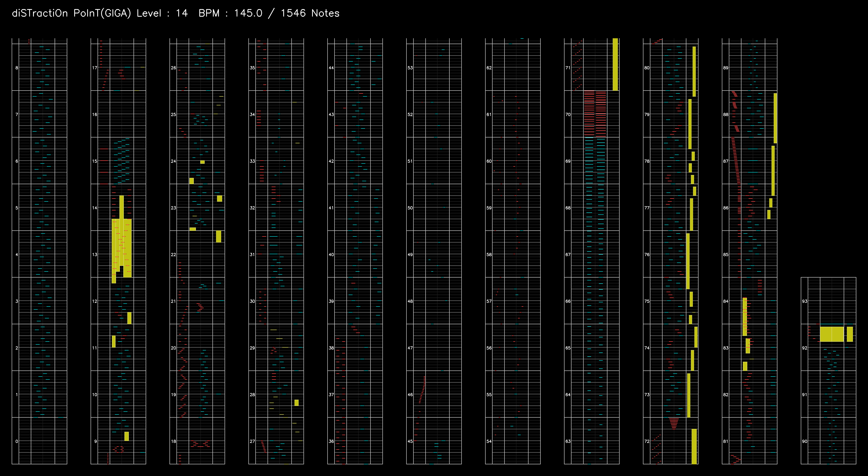The width and height of the screenshot is (868, 476).
Task: Select the yellow long note in measure 76
Action: 688,261
